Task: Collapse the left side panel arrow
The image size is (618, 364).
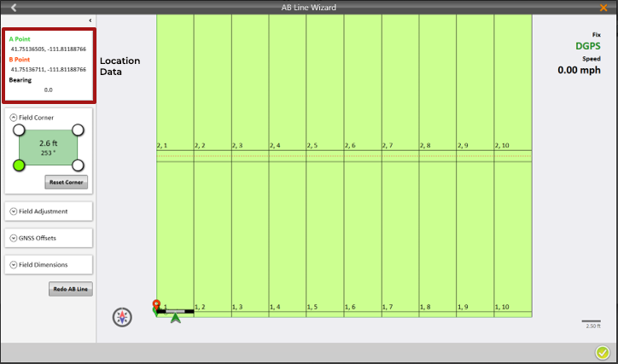Action: [90, 20]
